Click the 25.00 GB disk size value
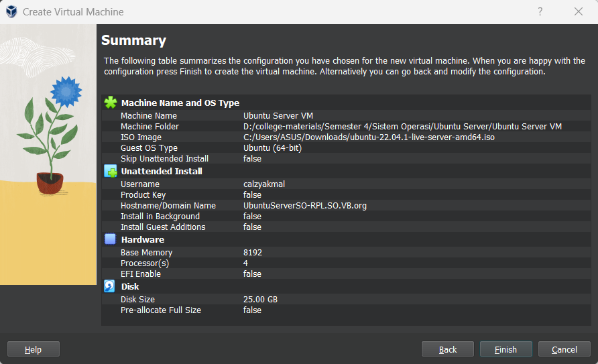The height and width of the screenshot is (364, 598). (x=260, y=299)
